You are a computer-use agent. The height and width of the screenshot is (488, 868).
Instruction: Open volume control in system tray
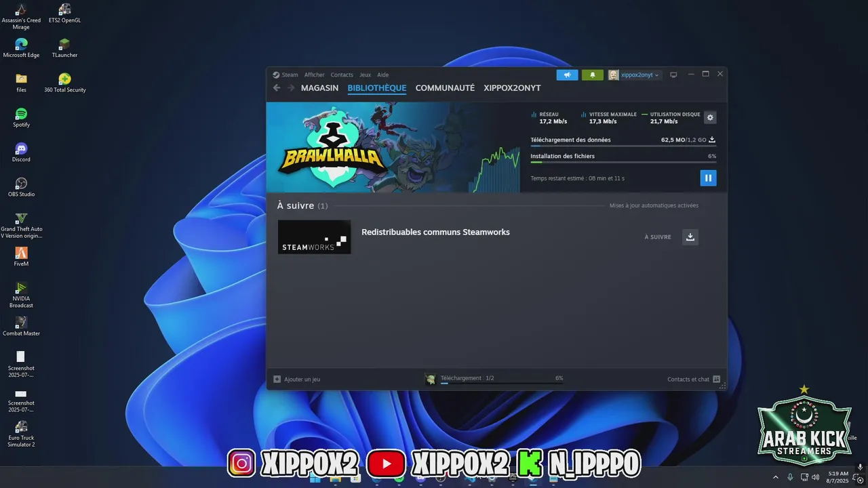pyautogui.click(x=815, y=476)
